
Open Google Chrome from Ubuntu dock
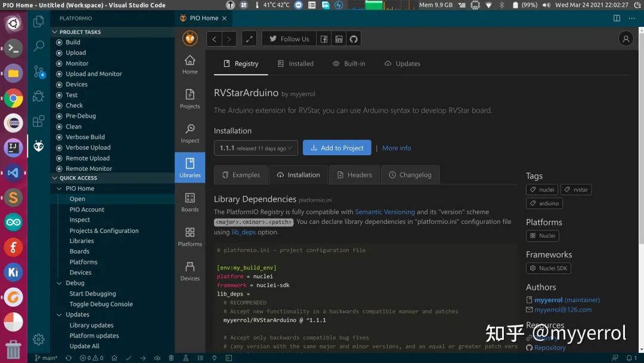[13, 99]
